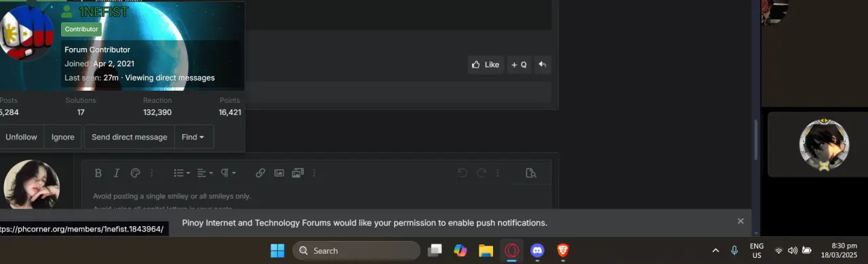Click the Reaction count 132,390
868x264 pixels.
(157, 112)
